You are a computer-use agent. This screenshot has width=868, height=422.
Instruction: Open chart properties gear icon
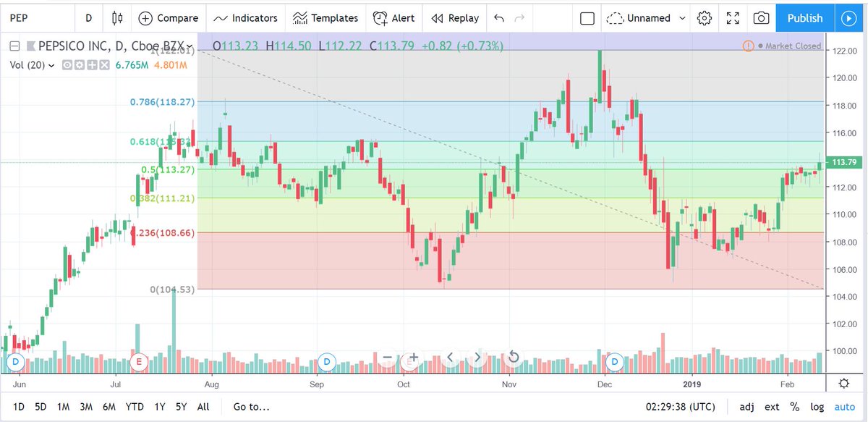pos(705,18)
